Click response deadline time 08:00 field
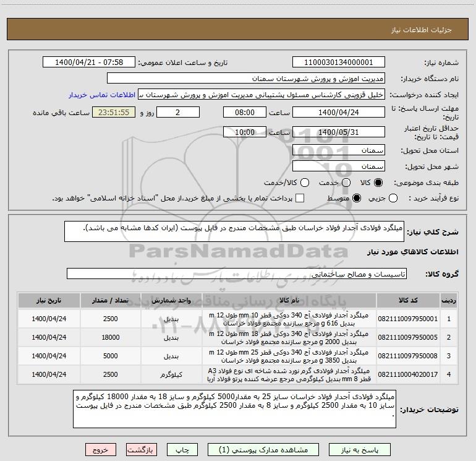Screen dimensions: 476x461 pyautogui.click(x=245, y=112)
